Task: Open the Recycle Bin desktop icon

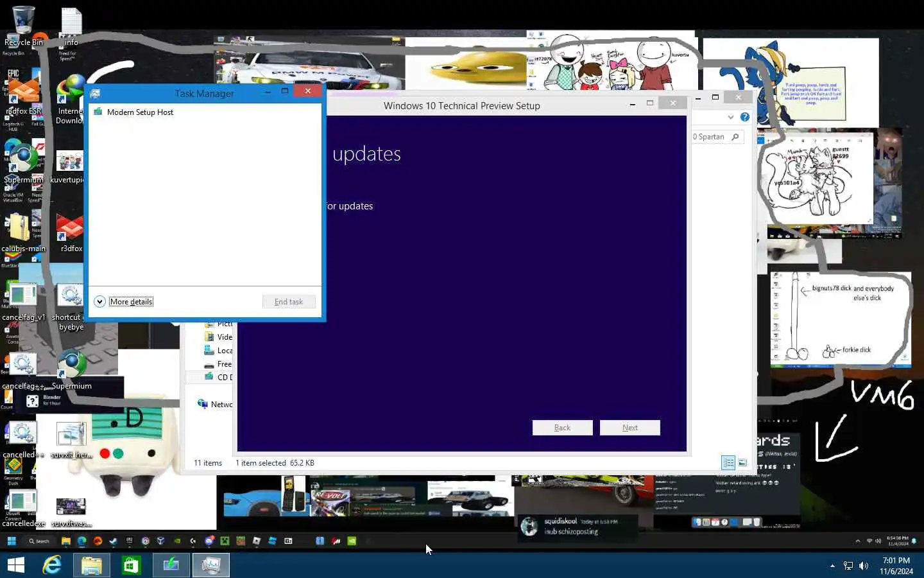Action: (23, 26)
